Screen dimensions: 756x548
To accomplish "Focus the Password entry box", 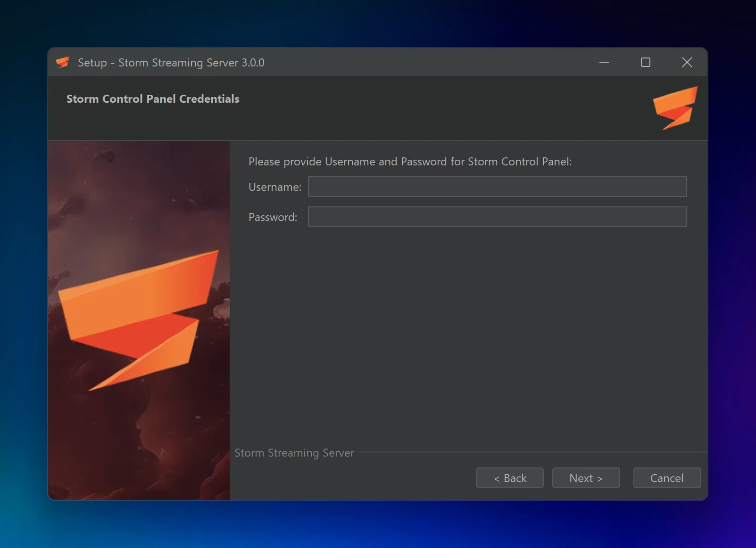I will tap(497, 217).
